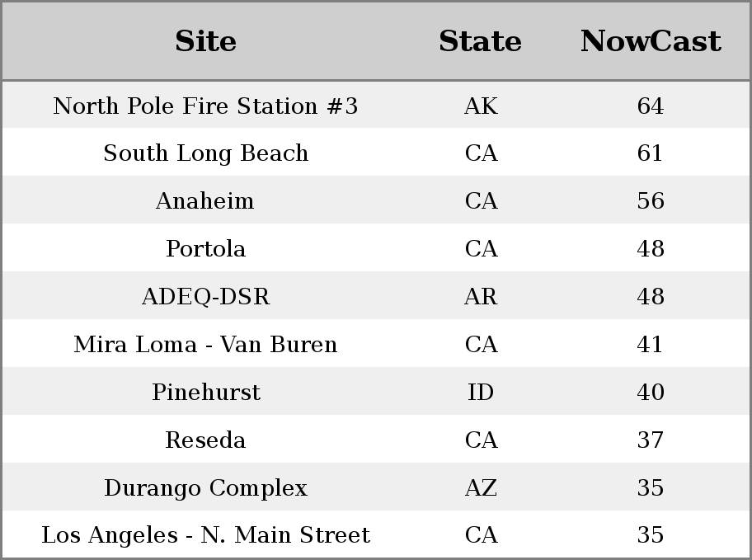The width and height of the screenshot is (752, 560).
Task: Click the AK state cell
Action: [481, 106]
